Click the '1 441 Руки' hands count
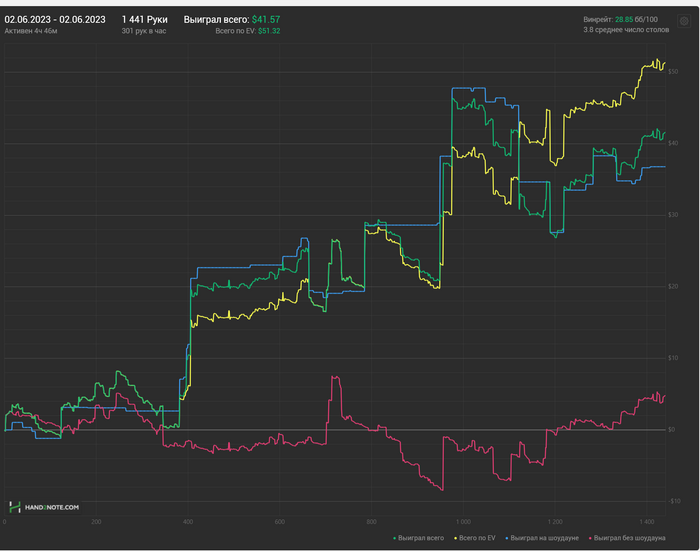 pyautogui.click(x=145, y=20)
